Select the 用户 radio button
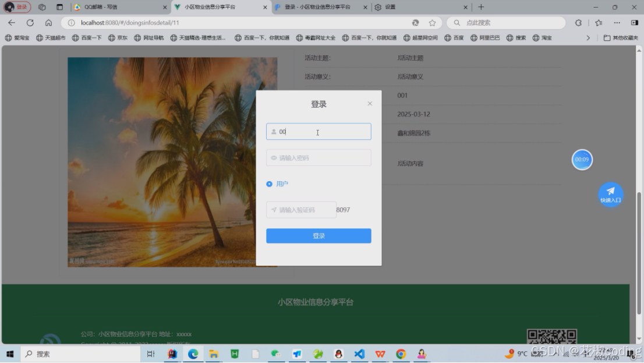 coord(270,183)
